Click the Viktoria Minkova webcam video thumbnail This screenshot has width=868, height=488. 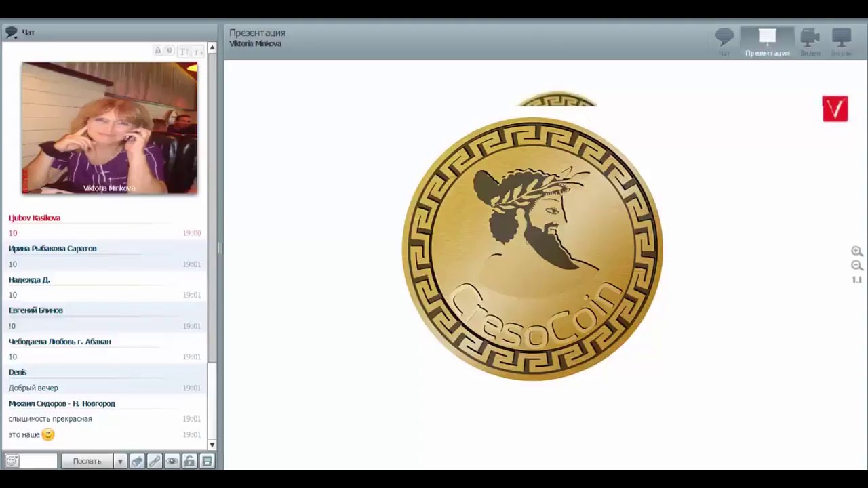click(109, 128)
